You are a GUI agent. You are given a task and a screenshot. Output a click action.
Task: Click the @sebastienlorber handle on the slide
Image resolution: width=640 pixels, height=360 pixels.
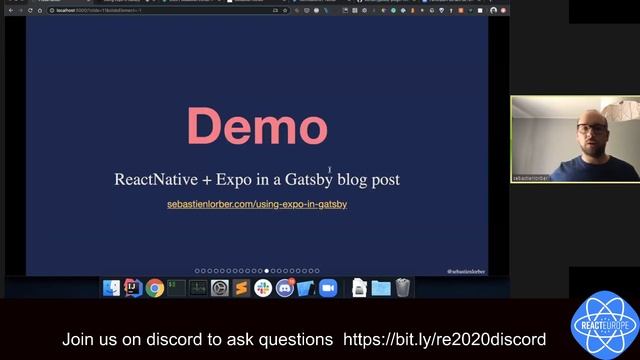466,271
